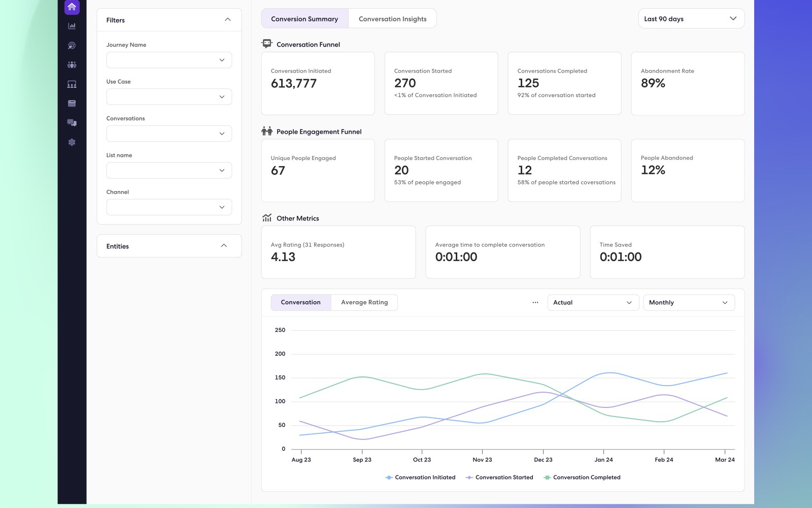Click the Conversation Initiated metric card
This screenshot has width=812, height=508.
click(x=318, y=83)
